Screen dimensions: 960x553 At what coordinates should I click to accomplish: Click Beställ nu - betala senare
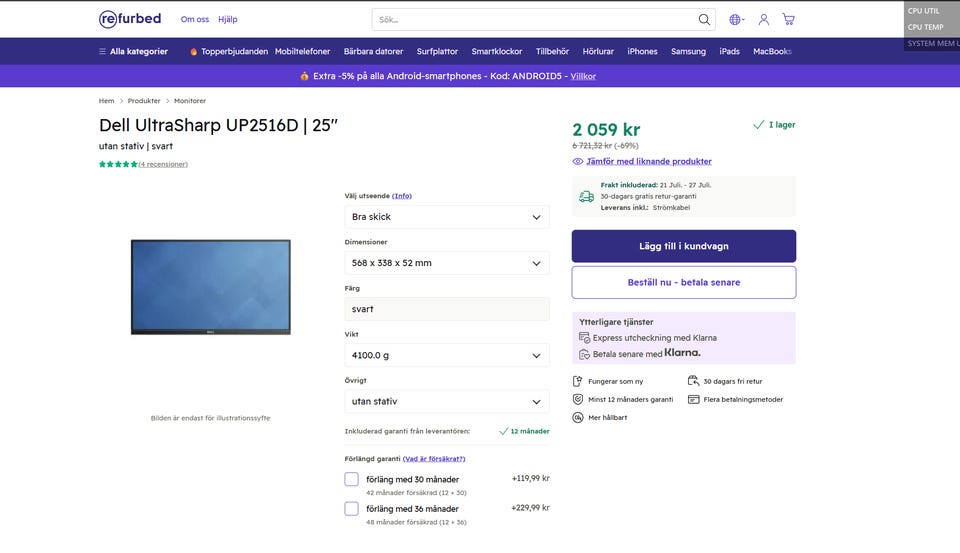[x=684, y=282]
